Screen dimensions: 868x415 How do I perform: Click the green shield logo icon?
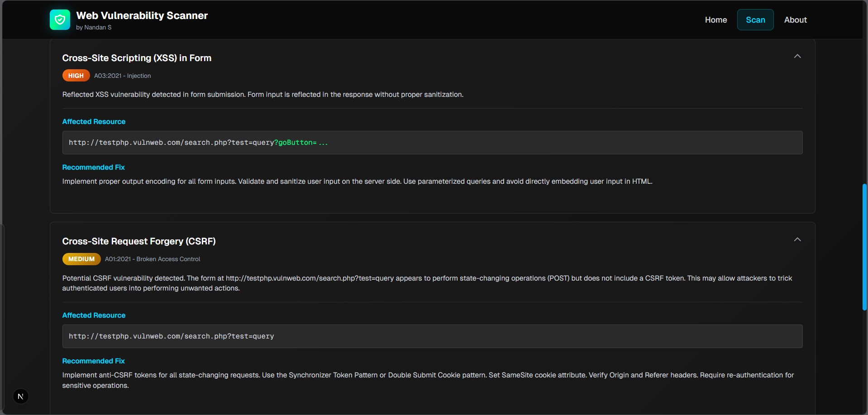(x=60, y=20)
